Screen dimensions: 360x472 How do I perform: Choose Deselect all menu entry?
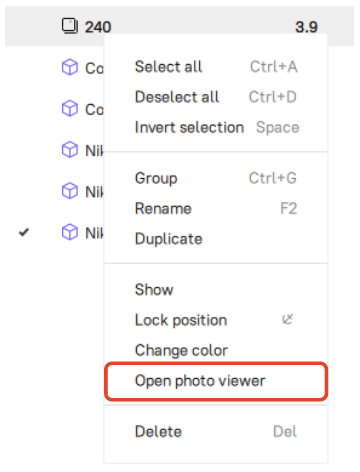(x=216, y=97)
